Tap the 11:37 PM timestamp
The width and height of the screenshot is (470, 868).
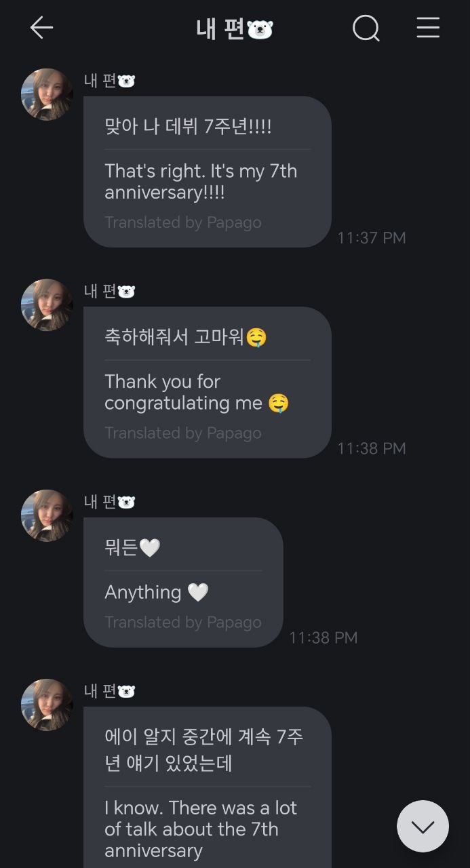[x=372, y=237]
